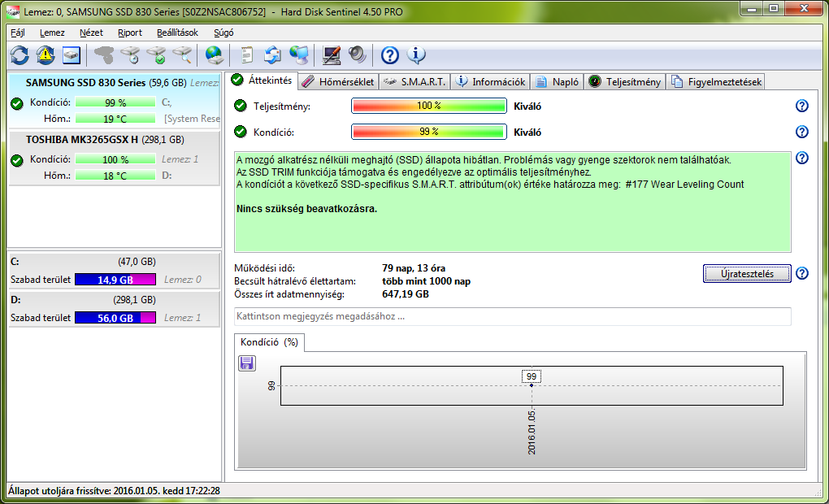Click the disk with magnifier toolbar icon
829x504 pixels.
click(182, 55)
